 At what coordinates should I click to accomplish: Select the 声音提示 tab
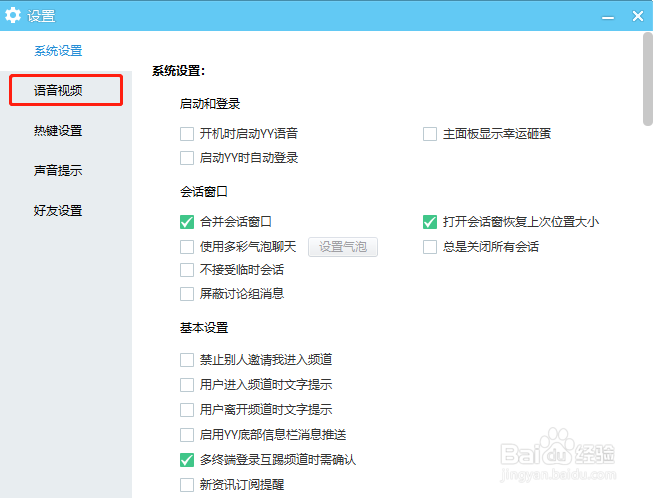tap(58, 170)
